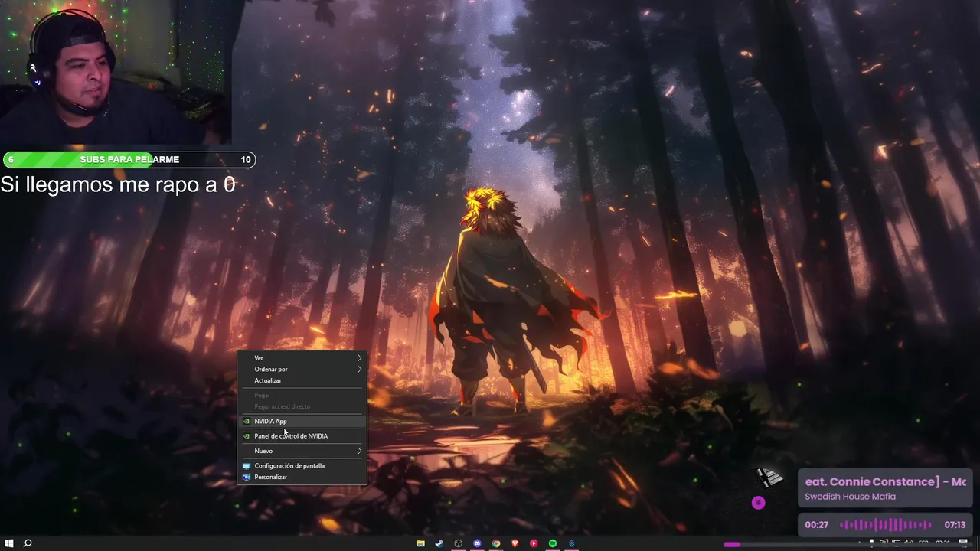The width and height of the screenshot is (980, 551).
Task: Click the elapsed time 00:27
Action: click(x=817, y=525)
